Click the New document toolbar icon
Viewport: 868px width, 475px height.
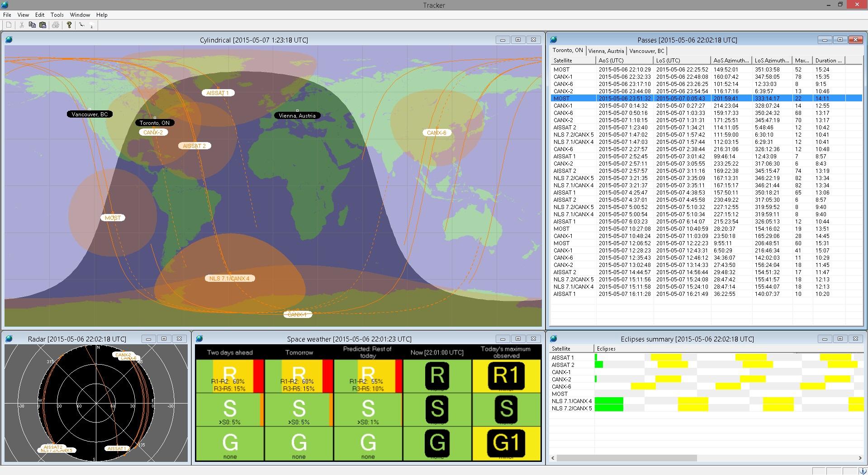tap(9, 25)
